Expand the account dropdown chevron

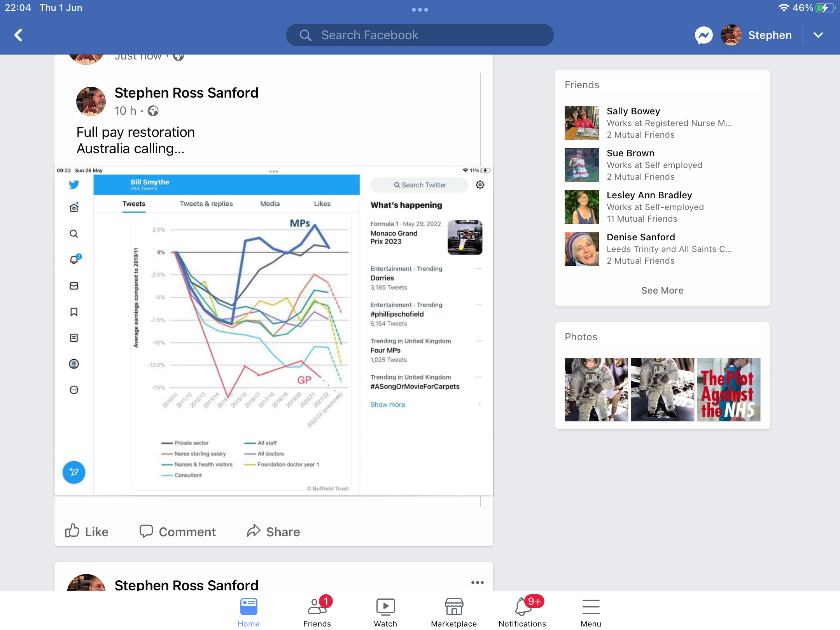818,35
